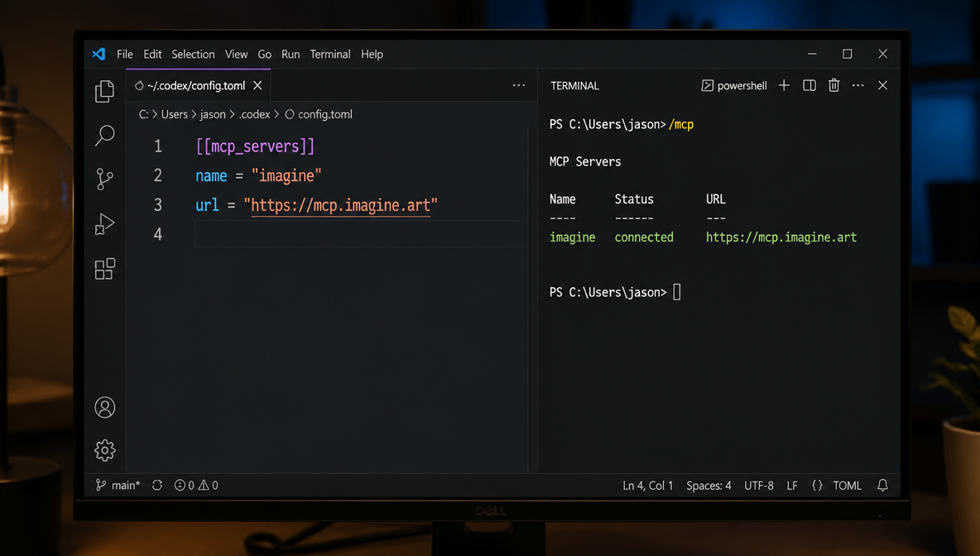Click curly braces language icon in status bar
This screenshot has width=980, height=556.
(817, 486)
